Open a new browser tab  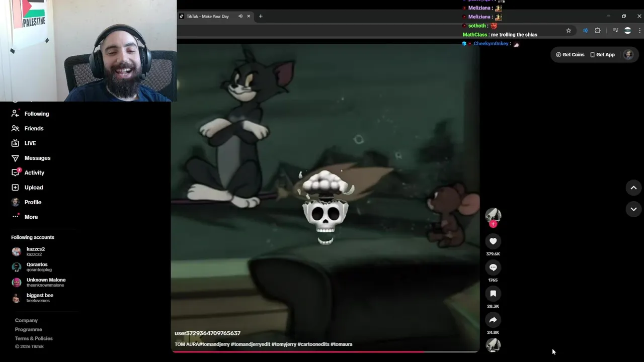click(261, 16)
